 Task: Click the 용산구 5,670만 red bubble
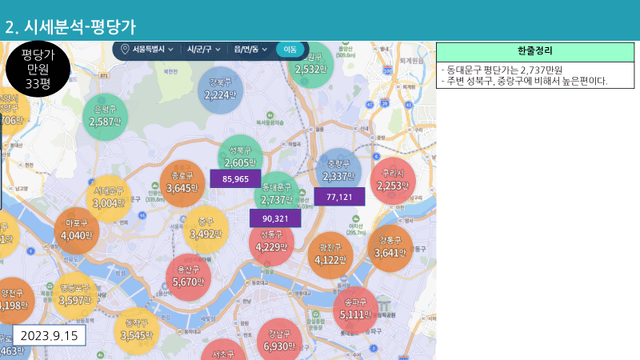pyautogui.click(x=188, y=277)
